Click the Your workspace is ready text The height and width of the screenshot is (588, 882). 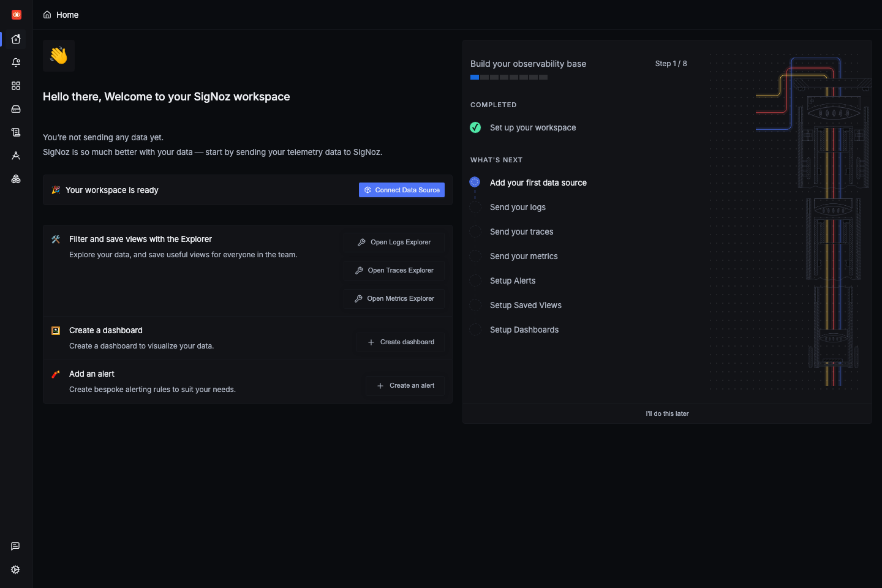pyautogui.click(x=112, y=190)
